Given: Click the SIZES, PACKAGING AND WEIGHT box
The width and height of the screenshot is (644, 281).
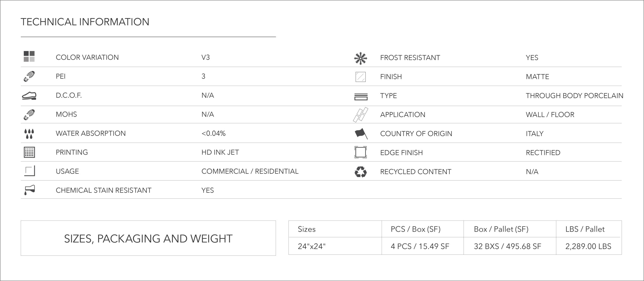Looking at the screenshot, I should (x=148, y=238).
